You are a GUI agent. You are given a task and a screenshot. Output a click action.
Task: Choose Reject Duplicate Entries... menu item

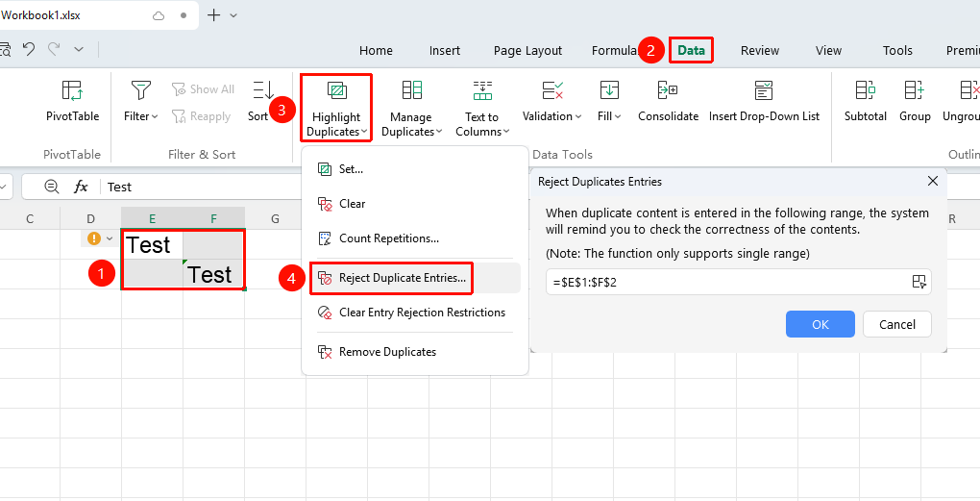coord(415,278)
